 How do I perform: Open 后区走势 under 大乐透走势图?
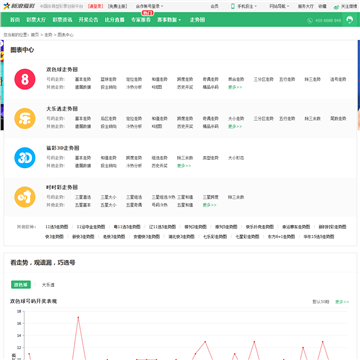[109, 119]
